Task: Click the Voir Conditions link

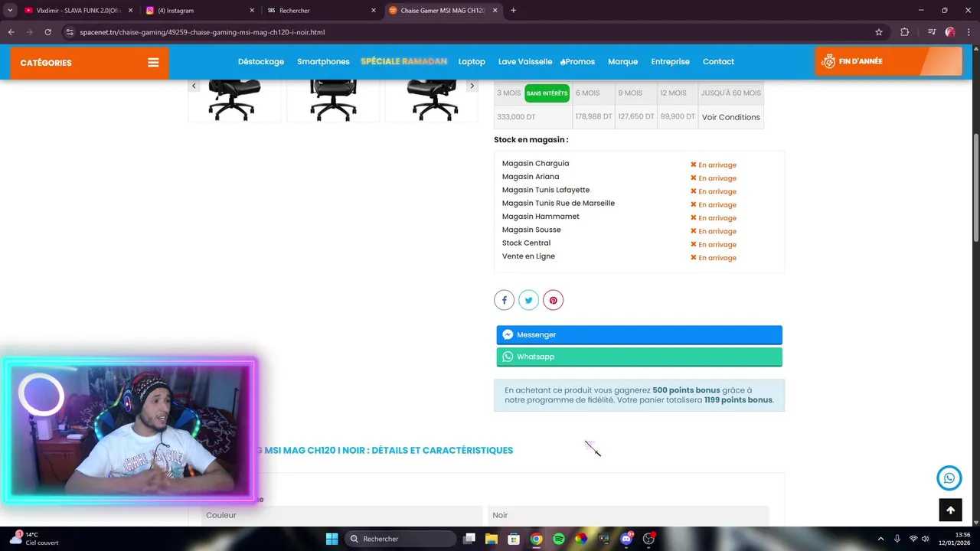Action: tap(731, 117)
